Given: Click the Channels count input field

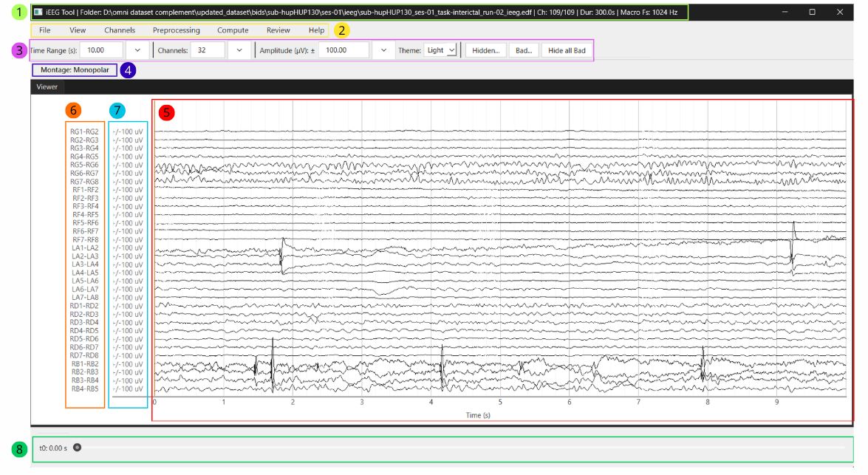Looking at the screenshot, I should click(x=208, y=50).
